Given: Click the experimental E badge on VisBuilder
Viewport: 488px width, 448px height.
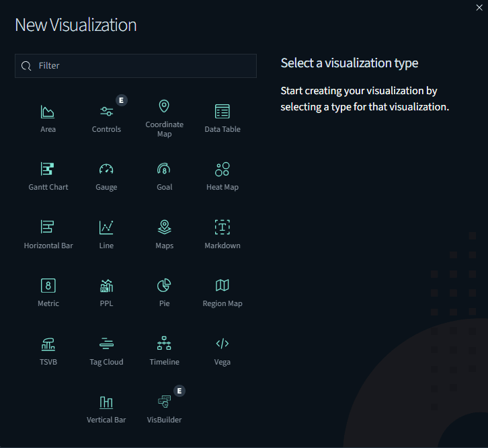Looking at the screenshot, I should [179, 391].
